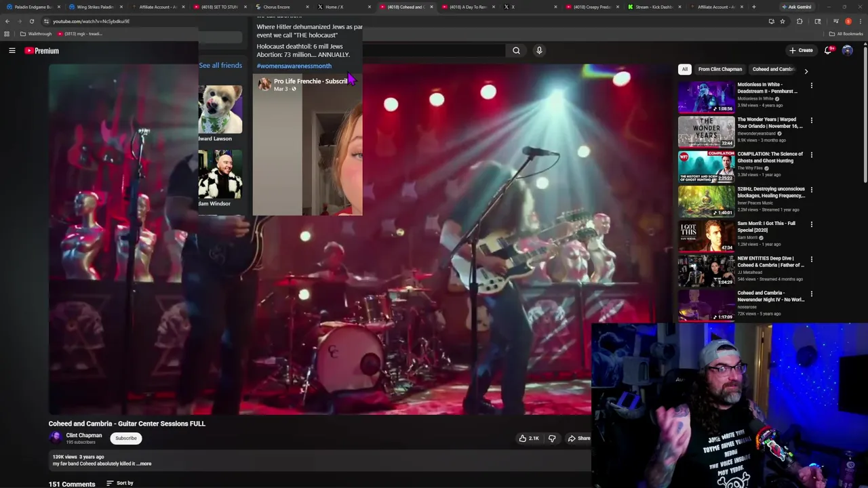Image resolution: width=868 pixels, height=488 pixels.
Task: Select the Coheed and Cambria chip
Action: (x=773, y=69)
